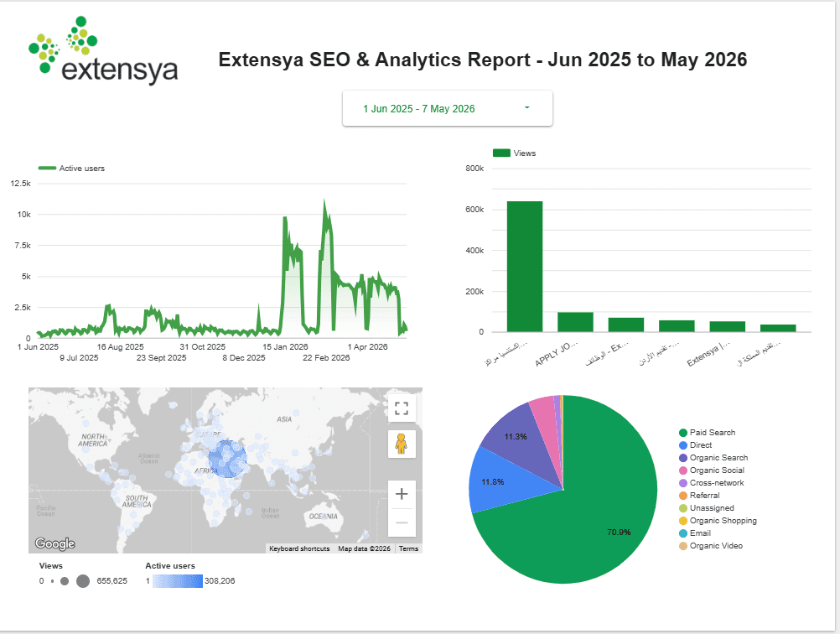Click the Active users legend line marker

click(x=47, y=169)
